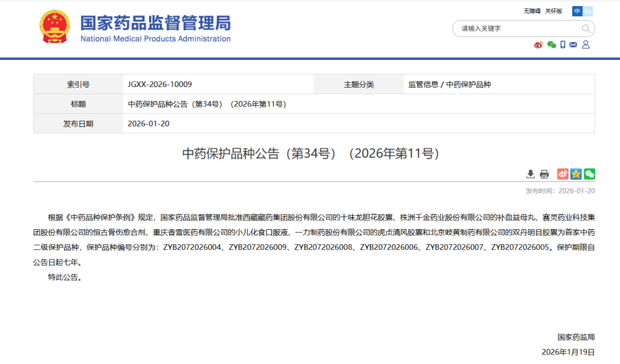Print the announcement using the printer icon

point(544,174)
